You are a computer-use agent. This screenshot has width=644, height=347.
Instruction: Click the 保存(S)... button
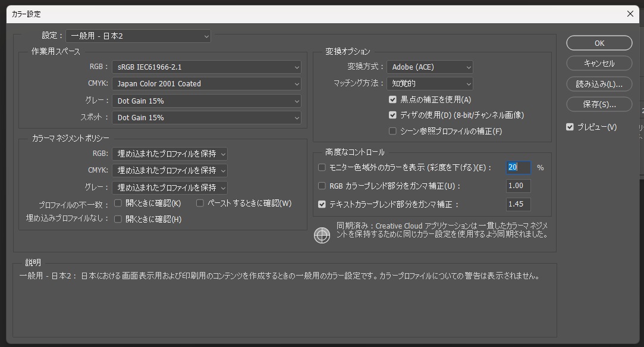[599, 104]
